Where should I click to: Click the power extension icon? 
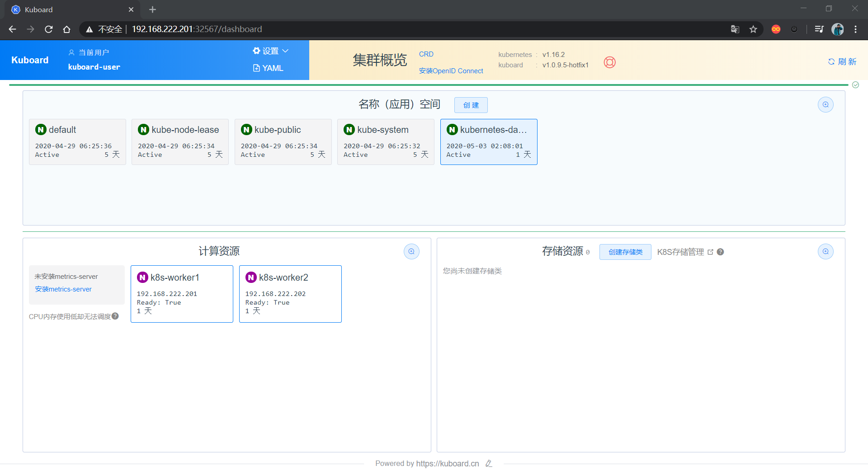[794, 29]
